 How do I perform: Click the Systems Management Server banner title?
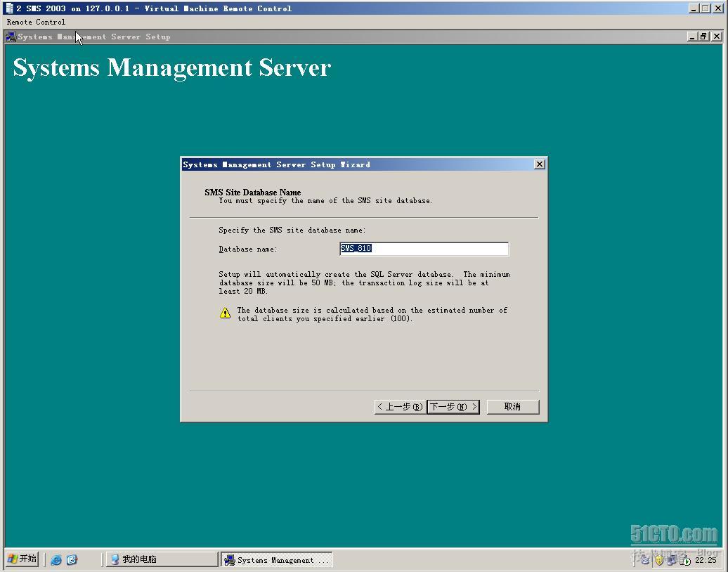pyautogui.click(x=171, y=68)
